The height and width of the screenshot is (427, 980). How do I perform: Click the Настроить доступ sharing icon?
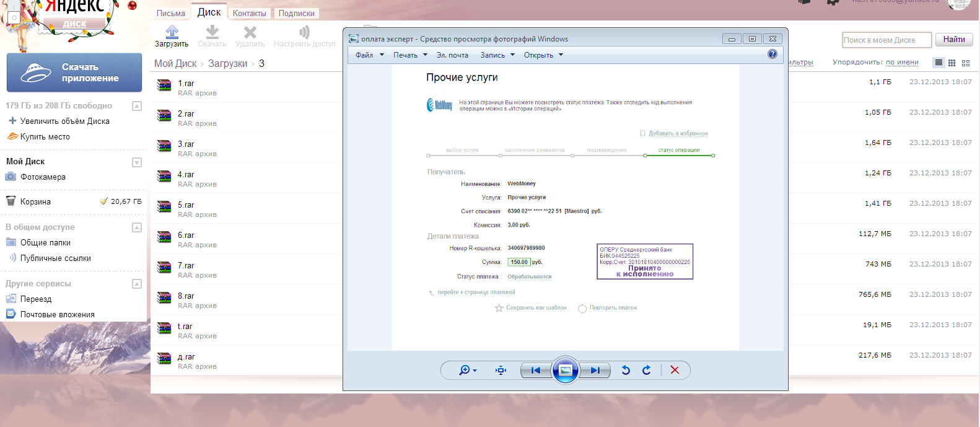click(304, 32)
